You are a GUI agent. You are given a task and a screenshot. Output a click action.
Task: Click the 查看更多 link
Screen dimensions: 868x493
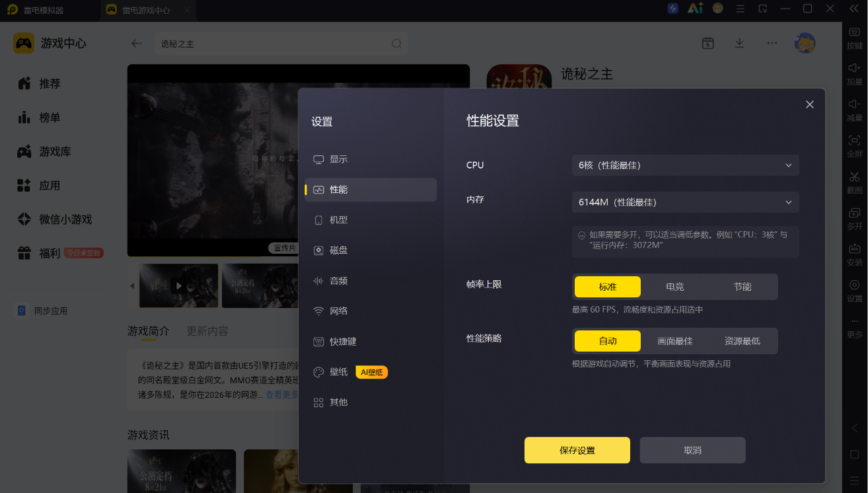click(281, 395)
